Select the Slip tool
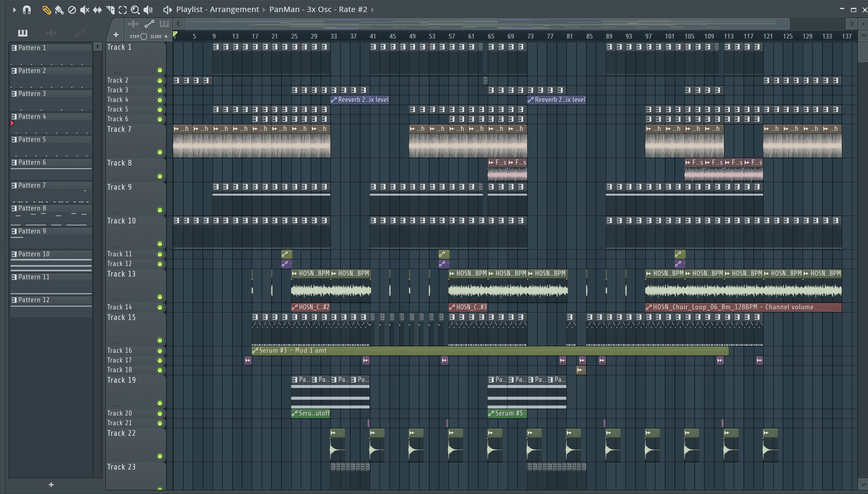The width and height of the screenshot is (868, 494). (97, 10)
